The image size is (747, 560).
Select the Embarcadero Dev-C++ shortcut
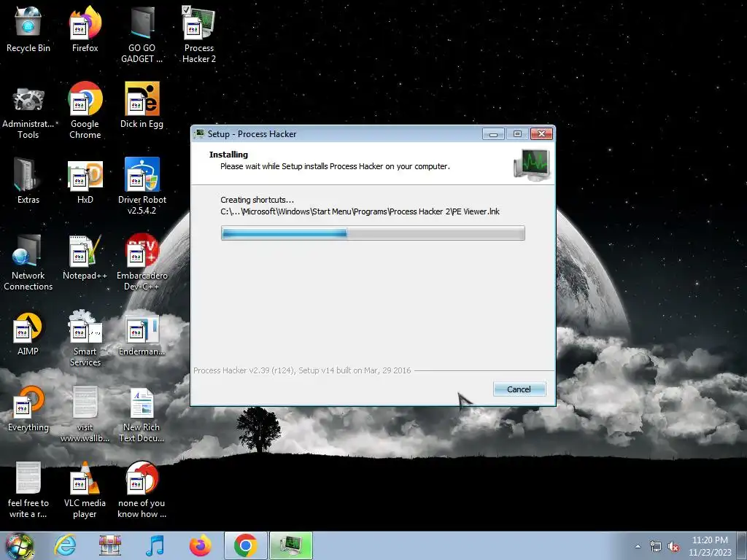point(142,262)
